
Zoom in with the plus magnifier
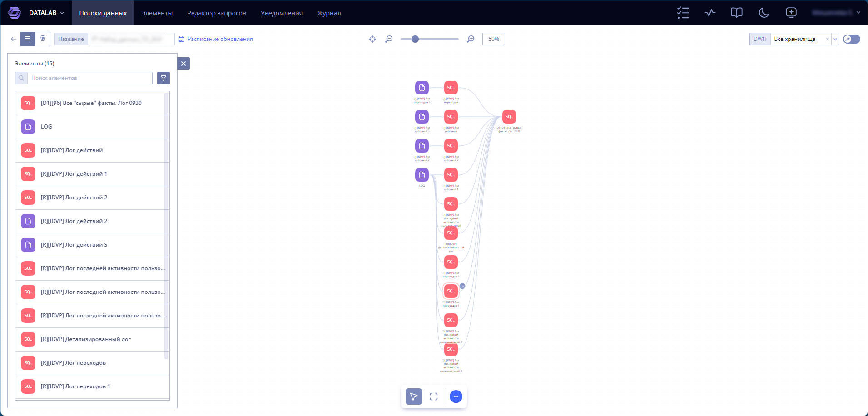(x=471, y=39)
